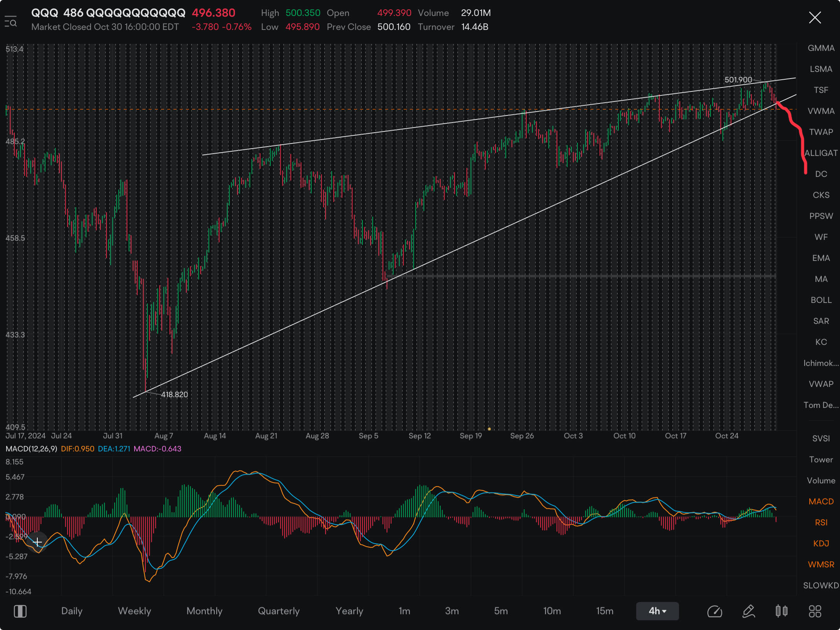Image resolution: width=840 pixels, height=630 pixels.
Task: Open the speed gauge tool icon
Action: pyautogui.click(x=714, y=611)
